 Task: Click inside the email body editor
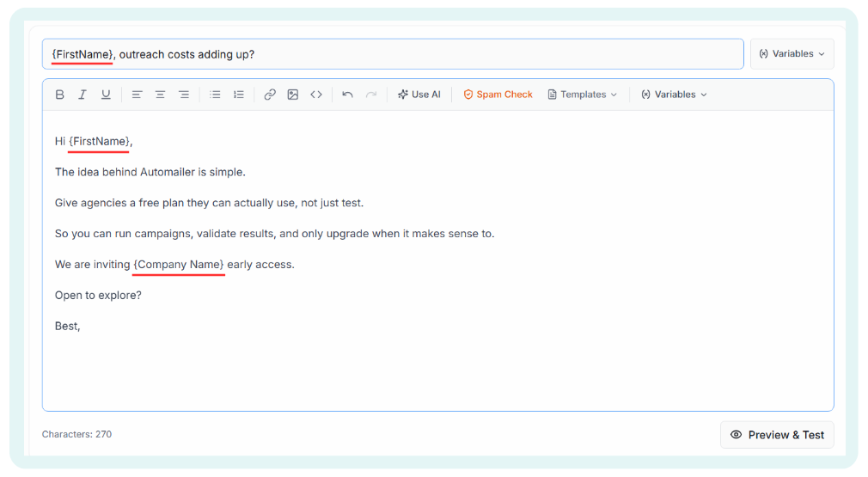[x=438, y=260]
